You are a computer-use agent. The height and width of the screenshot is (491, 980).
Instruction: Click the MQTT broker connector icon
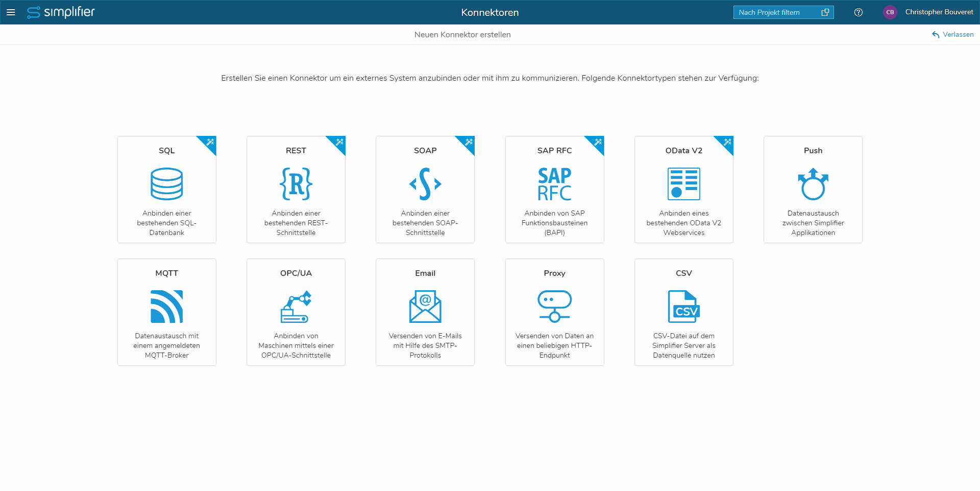[166, 307]
